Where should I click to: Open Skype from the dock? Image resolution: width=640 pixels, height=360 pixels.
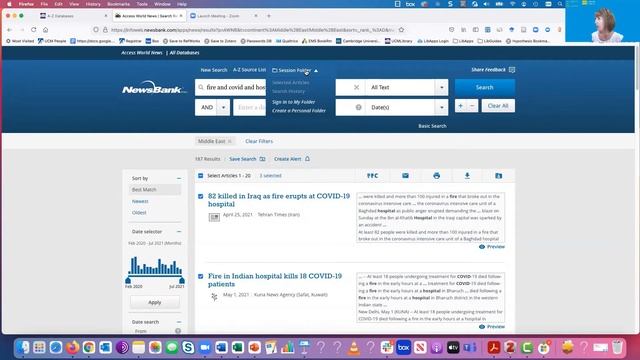[x=188, y=347]
